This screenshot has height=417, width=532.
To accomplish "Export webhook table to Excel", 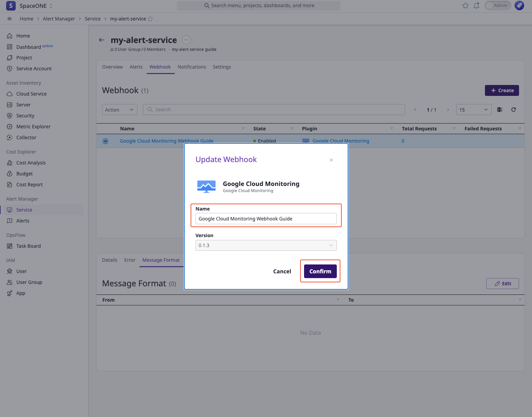I will tap(500, 110).
